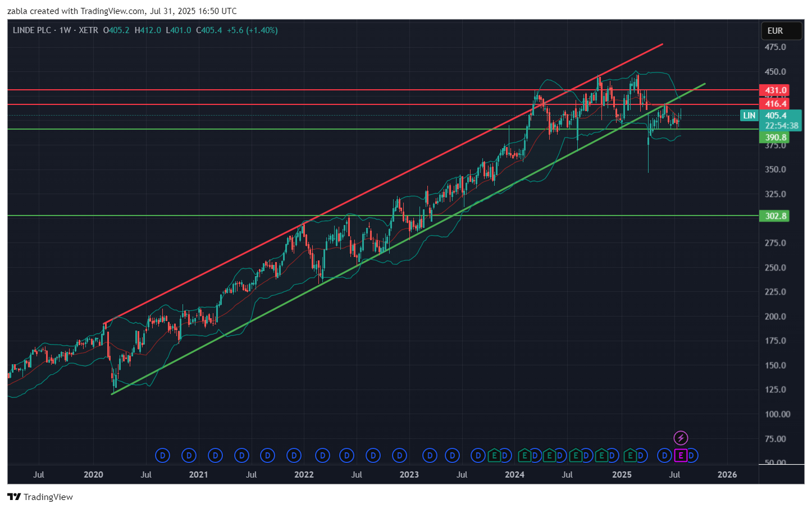Click the 100.00 price scale label
The height and width of the screenshot is (509, 812).
(777, 414)
